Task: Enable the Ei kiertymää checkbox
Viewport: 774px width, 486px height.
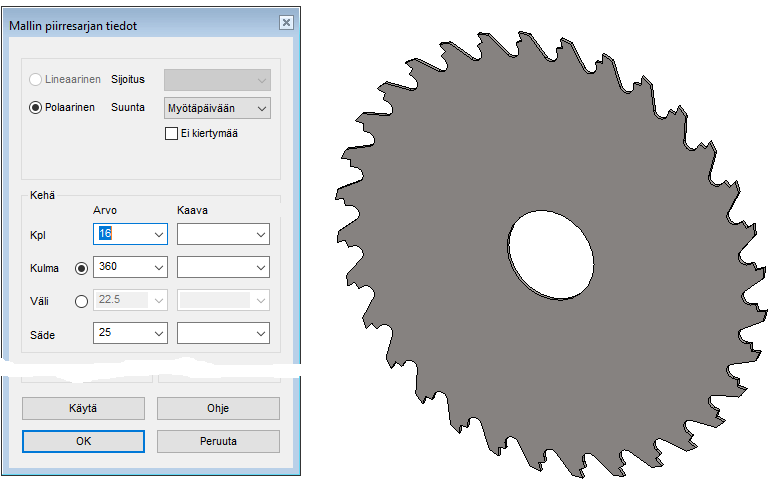Action: (171, 133)
